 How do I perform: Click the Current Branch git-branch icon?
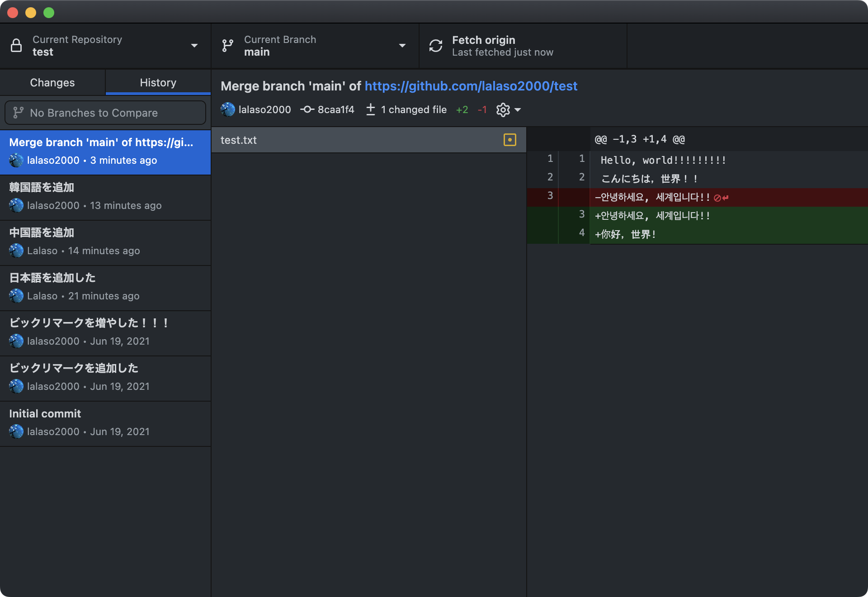(x=228, y=46)
